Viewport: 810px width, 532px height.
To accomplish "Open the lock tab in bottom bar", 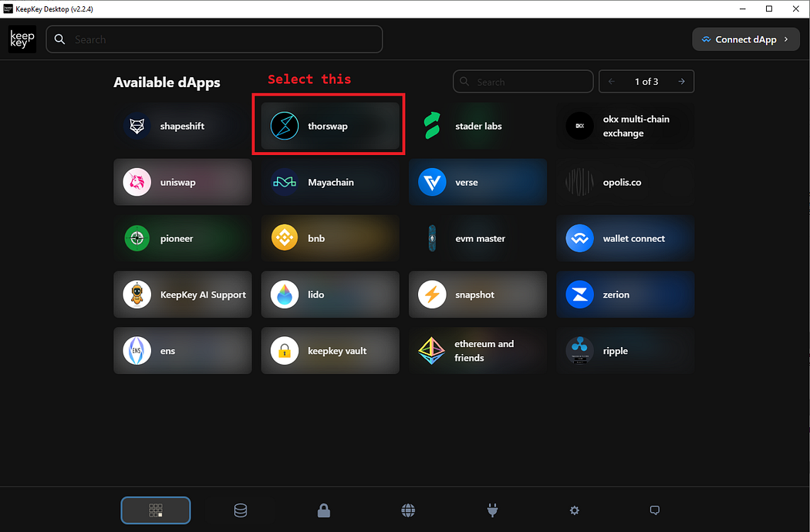I will click(324, 510).
